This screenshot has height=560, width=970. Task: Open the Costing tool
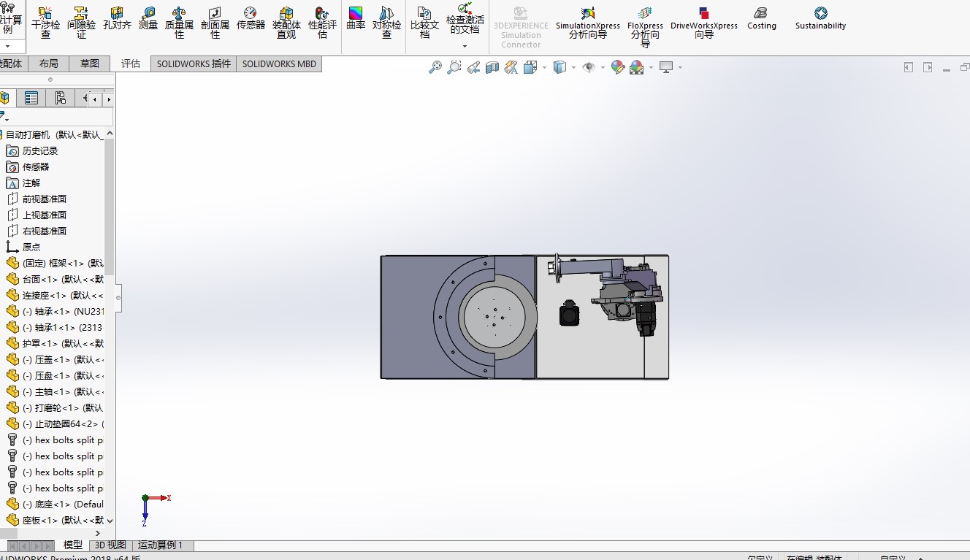[761, 18]
